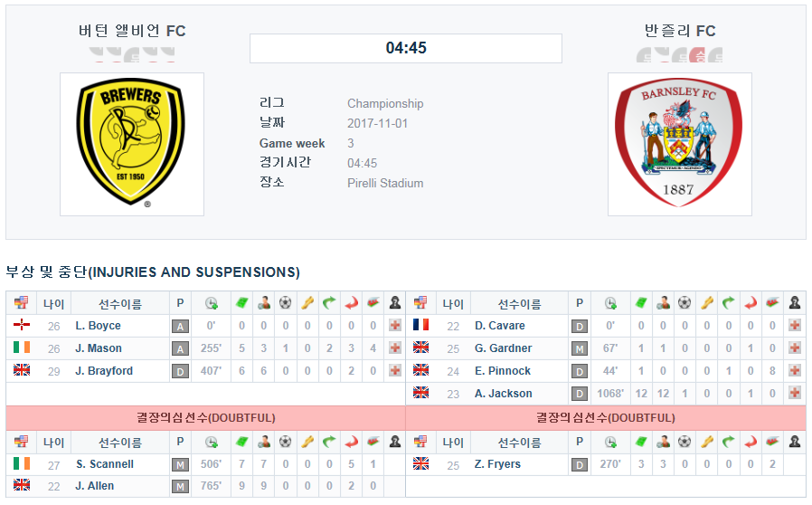This screenshot has width=812, height=505.
Task: Open J. Mason player name
Action: [x=99, y=348]
